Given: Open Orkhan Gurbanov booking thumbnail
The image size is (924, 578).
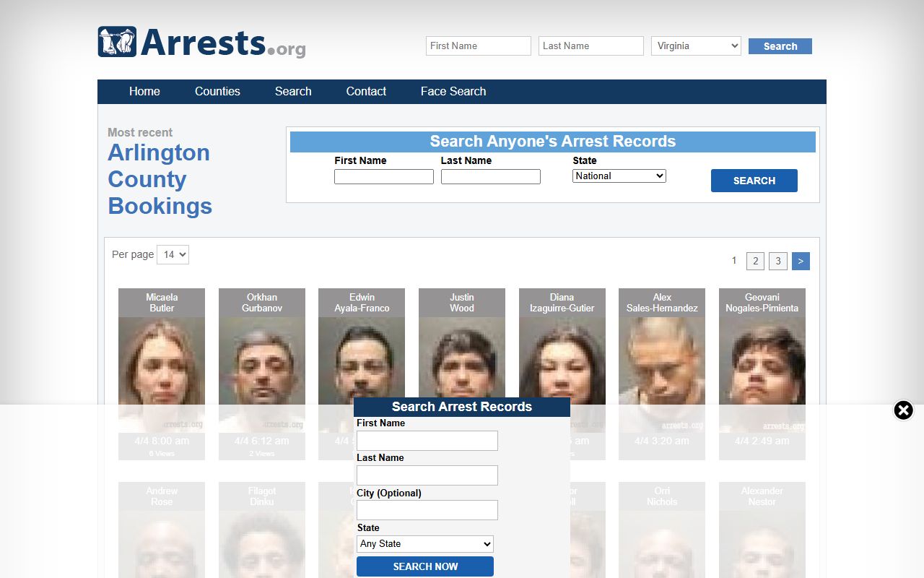Looking at the screenshot, I should point(262,374).
